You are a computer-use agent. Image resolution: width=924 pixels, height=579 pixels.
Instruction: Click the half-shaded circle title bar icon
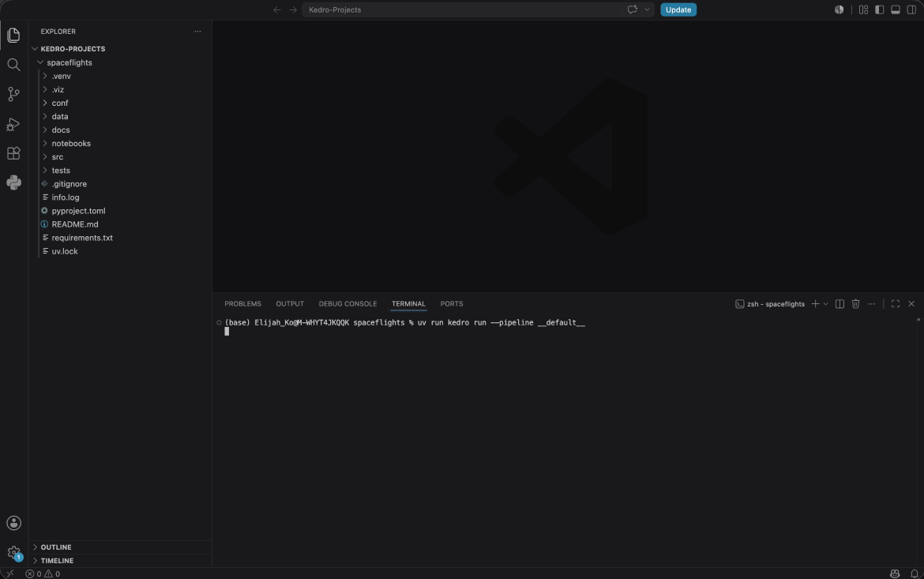point(839,9)
